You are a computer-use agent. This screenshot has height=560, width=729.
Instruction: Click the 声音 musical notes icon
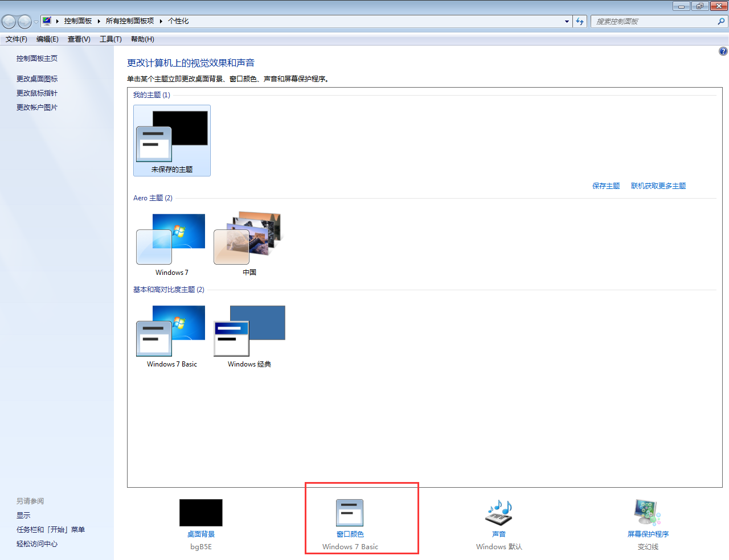click(x=499, y=513)
